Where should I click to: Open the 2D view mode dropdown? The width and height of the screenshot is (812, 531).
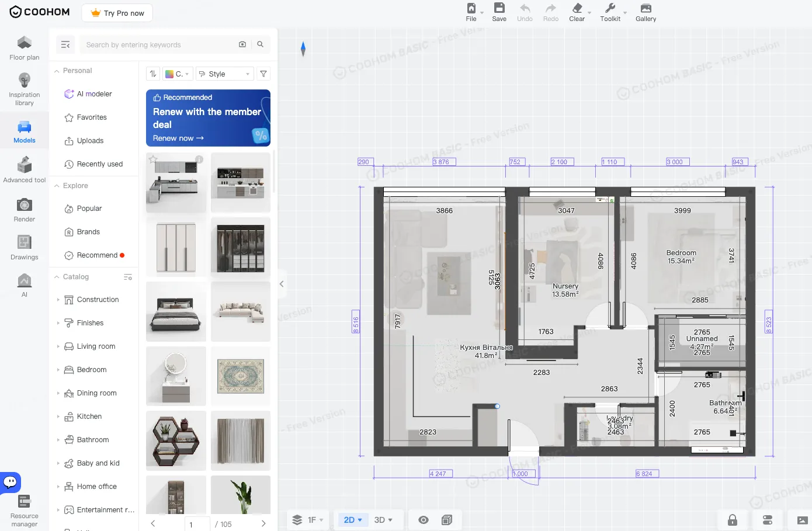coord(353,520)
